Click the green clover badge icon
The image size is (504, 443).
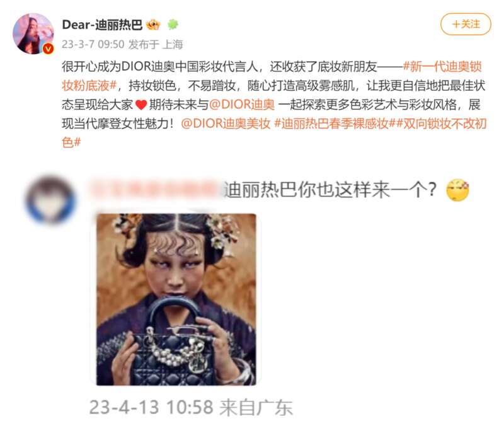tap(173, 25)
